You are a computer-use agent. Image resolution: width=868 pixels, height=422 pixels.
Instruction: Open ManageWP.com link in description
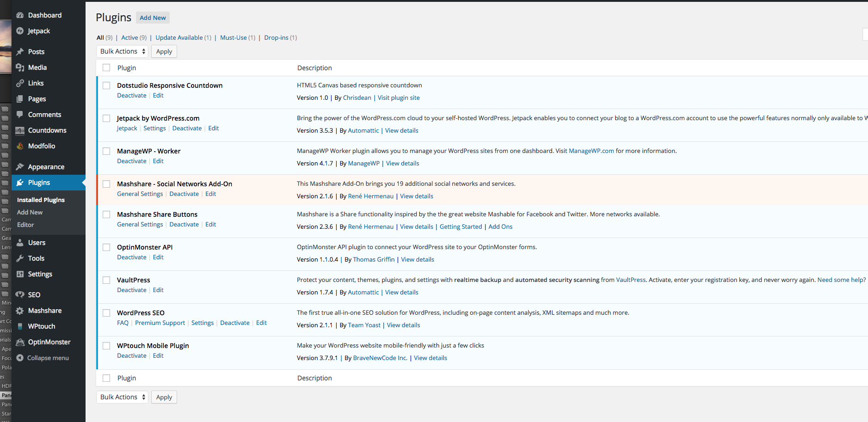[591, 151]
